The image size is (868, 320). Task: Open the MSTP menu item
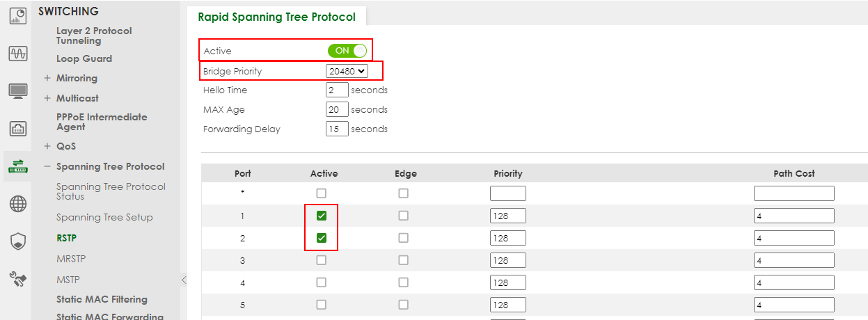pyautogui.click(x=68, y=280)
